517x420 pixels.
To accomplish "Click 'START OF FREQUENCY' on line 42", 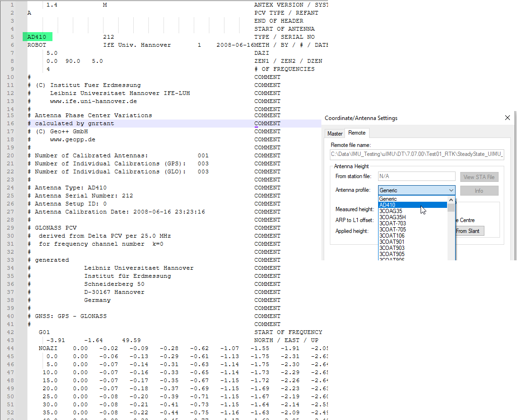I will tap(288, 332).
